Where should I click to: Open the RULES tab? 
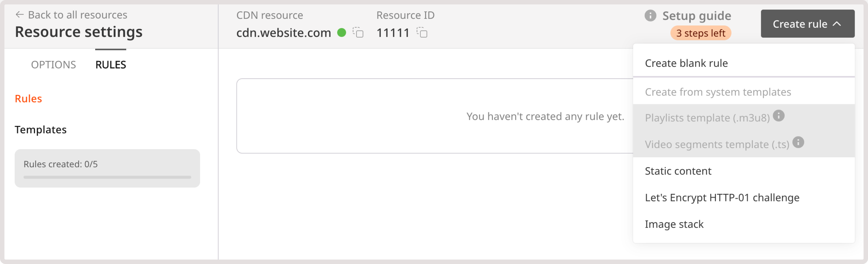110,64
